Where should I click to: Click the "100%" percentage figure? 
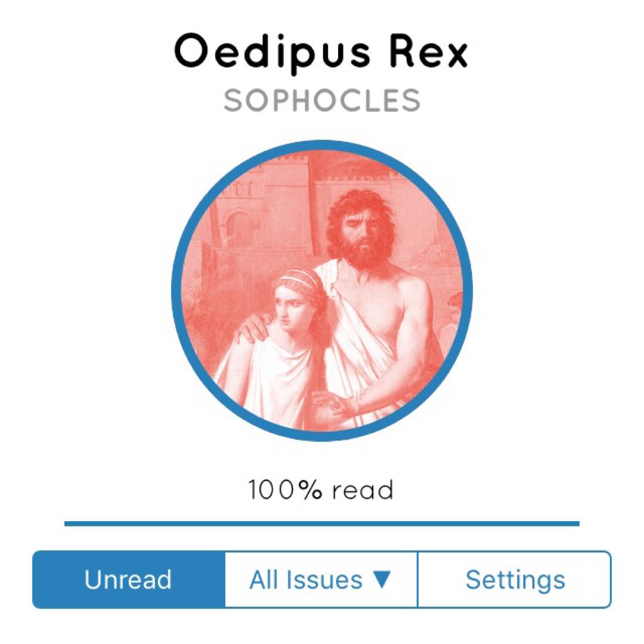pyautogui.click(x=286, y=490)
